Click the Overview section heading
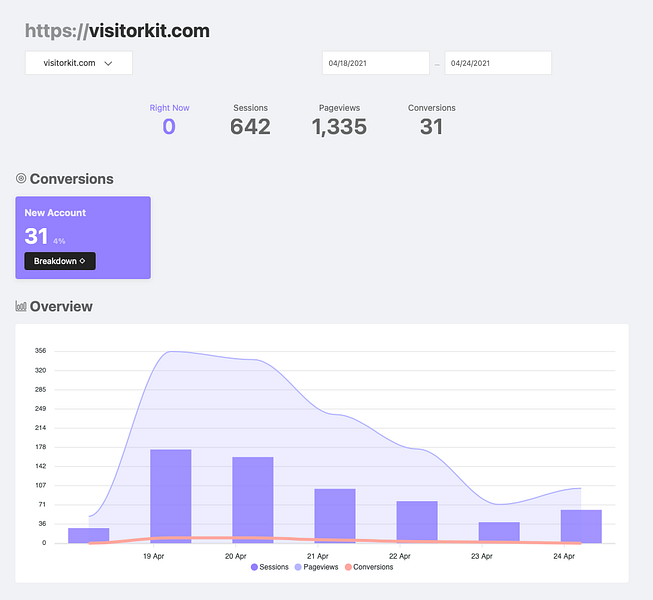 (x=61, y=306)
